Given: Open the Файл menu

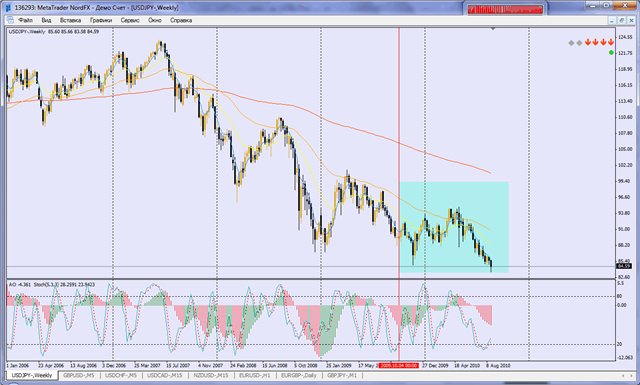Looking at the screenshot, I should [25, 20].
